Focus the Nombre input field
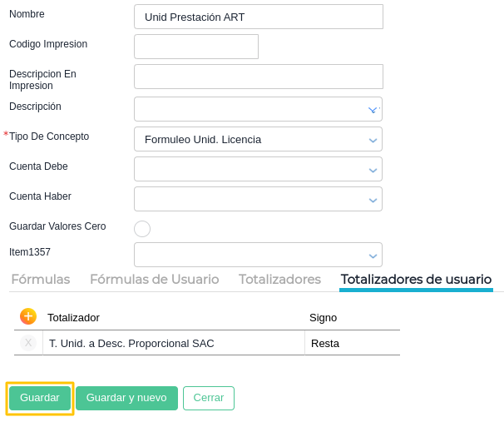The width and height of the screenshot is (504, 422). pyautogui.click(x=258, y=17)
